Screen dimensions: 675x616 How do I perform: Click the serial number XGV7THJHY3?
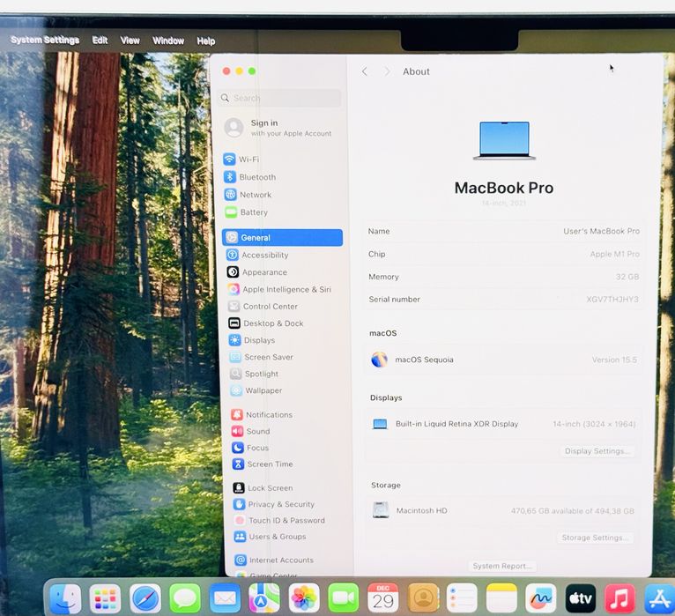click(612, 299)
